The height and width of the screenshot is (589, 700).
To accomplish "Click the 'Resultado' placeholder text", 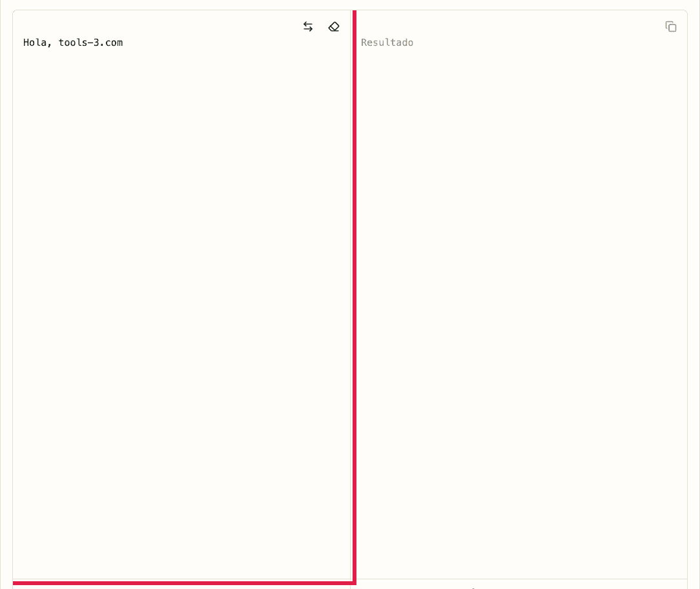I will [x=387, y=43].
